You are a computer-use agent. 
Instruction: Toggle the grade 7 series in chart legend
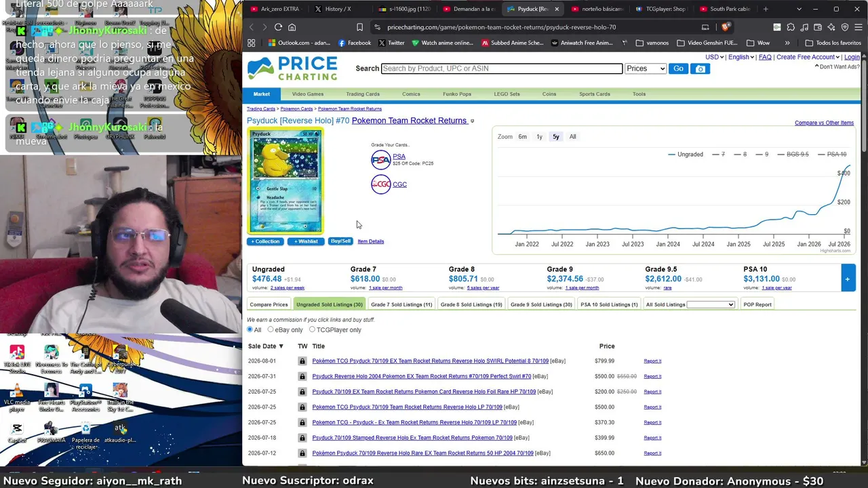719,155
